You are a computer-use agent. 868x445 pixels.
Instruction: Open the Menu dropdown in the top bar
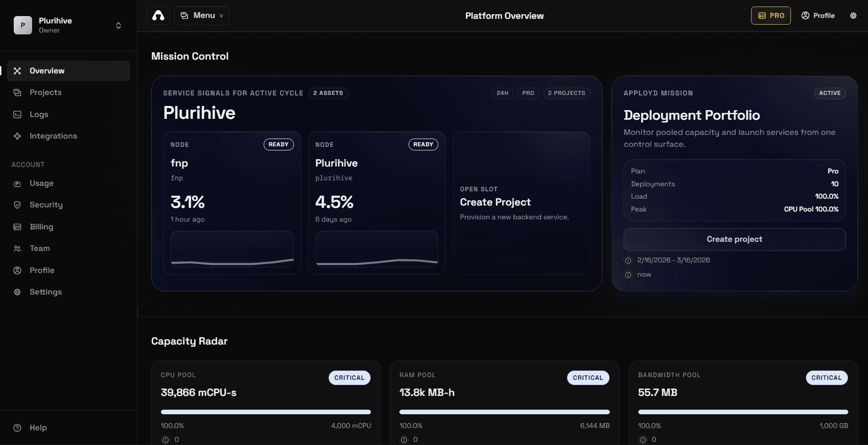point(201,15)
